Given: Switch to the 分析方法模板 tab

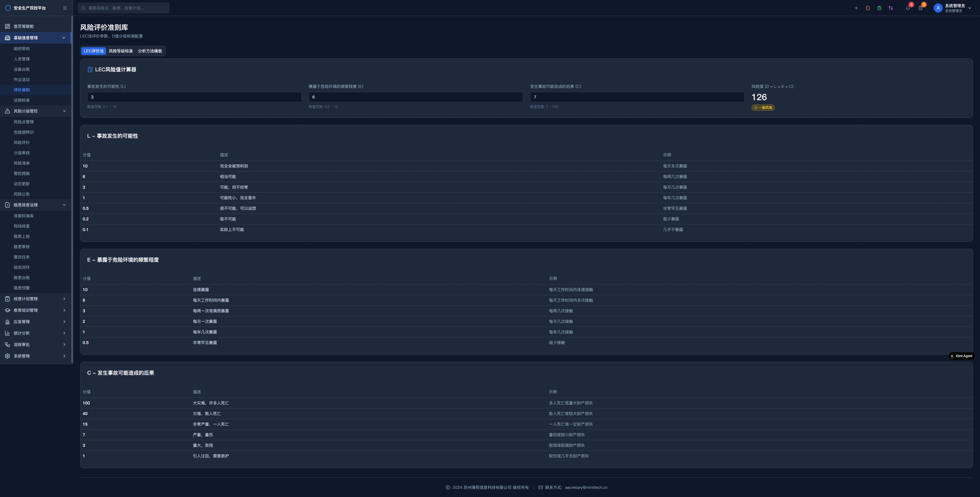Looking at the screenshot, I should [x=150, y=51].
